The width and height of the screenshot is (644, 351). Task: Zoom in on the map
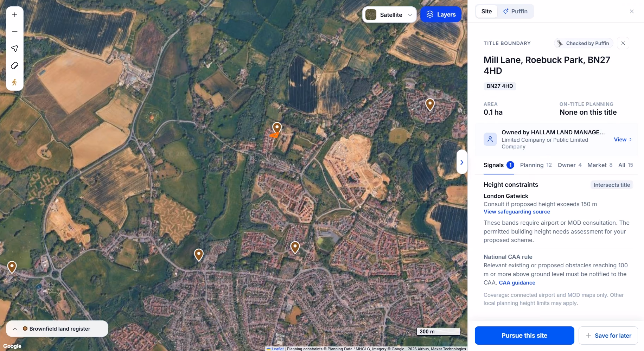[15, 15]
